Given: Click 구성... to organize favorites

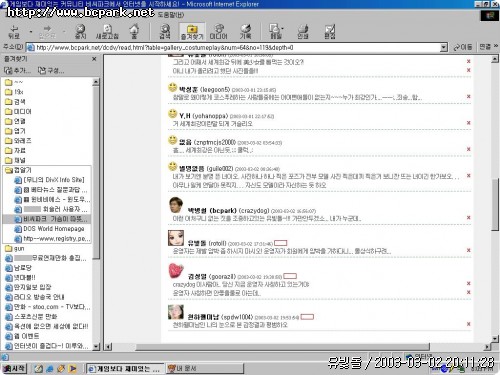Looking at the screenshot, I should click(x=51, y=70).
